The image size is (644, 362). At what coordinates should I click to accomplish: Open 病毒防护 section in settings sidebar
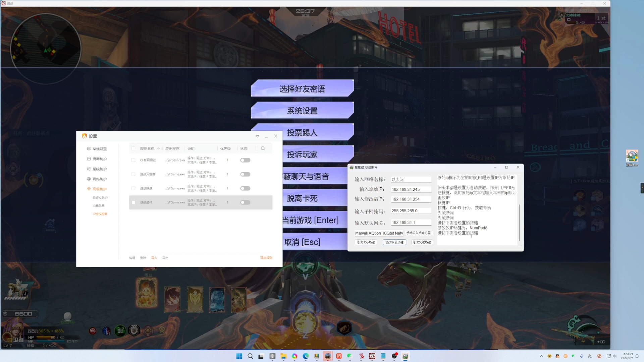tap(99, 159)
